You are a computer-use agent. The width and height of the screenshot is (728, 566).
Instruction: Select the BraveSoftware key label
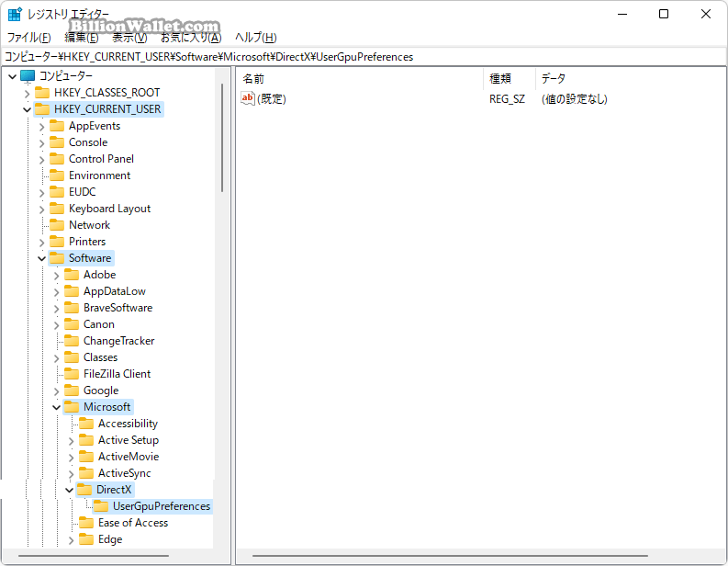[x=118, y=308]
